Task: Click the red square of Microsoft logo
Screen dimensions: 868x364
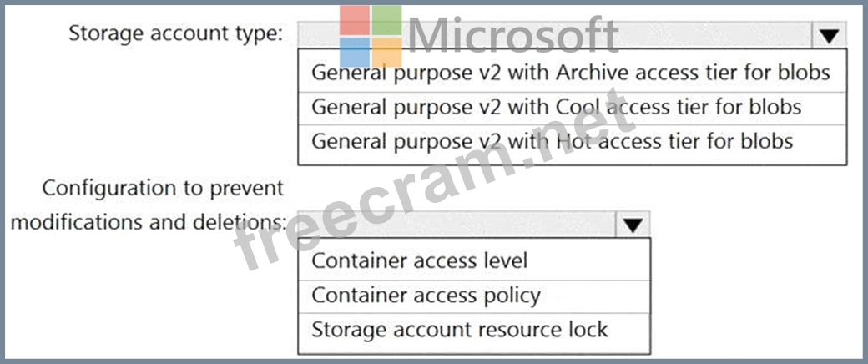Action: click(354, 21)
